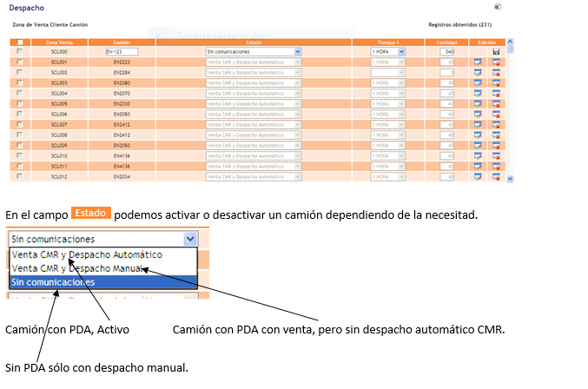Click the delete icon in row SCL010
This screenshot has width=588, height=389.
[x=496, y=156]
